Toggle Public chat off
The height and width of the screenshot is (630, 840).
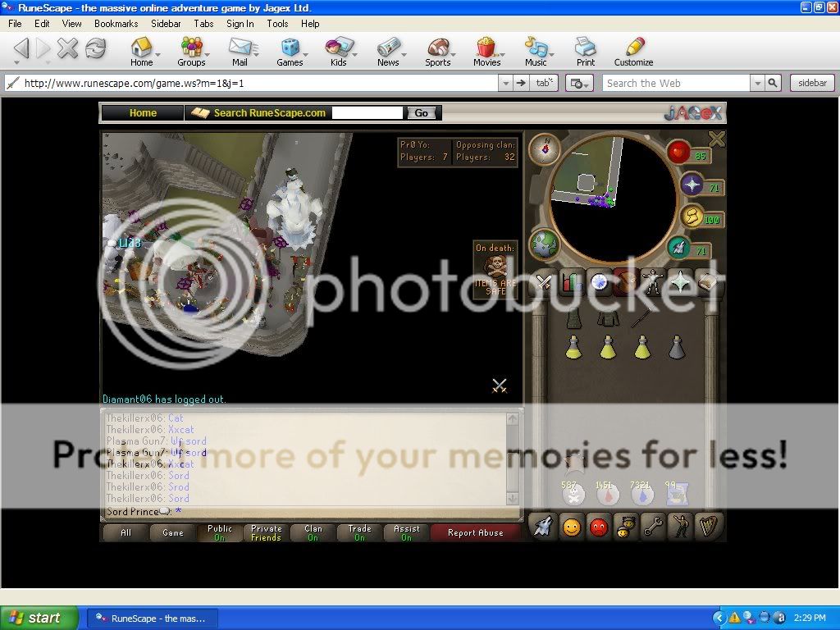click(219, 532)
